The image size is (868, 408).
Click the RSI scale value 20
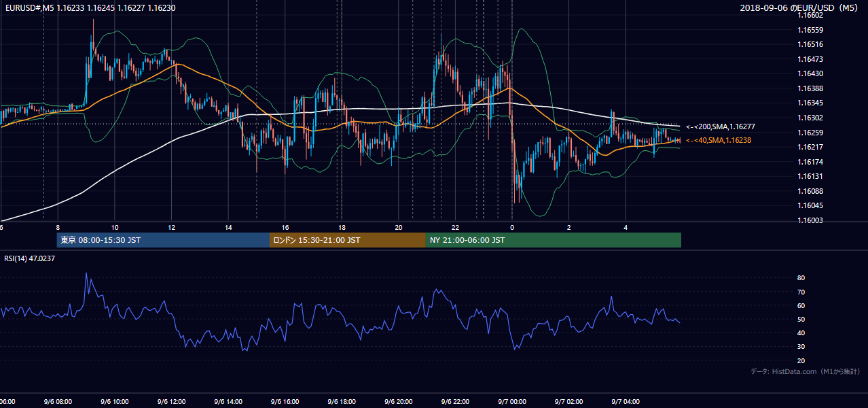tap(801, 360)
